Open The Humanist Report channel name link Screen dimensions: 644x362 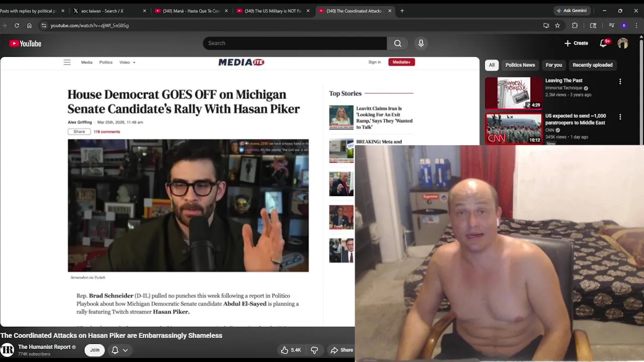click(x=44, y=347)
